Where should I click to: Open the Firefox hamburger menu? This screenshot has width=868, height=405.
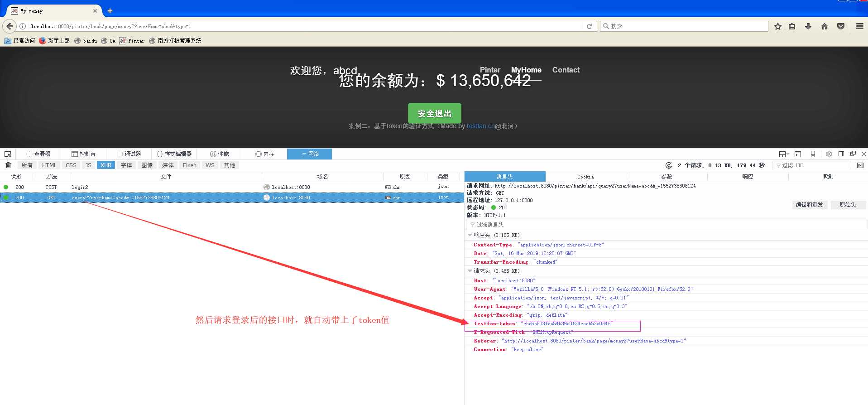pos(860,26)
